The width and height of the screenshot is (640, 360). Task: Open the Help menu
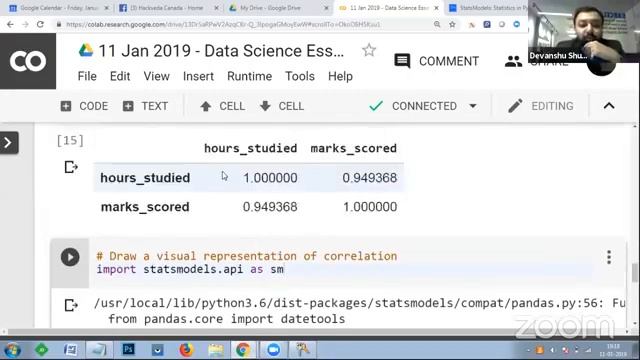(x=340, y=76)
